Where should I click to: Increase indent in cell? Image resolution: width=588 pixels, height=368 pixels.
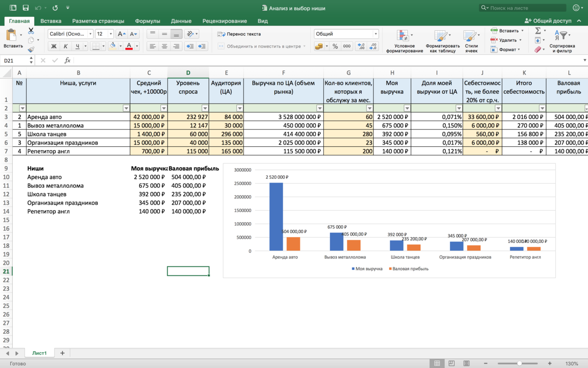pyautogui.click(x=202, y=46)
